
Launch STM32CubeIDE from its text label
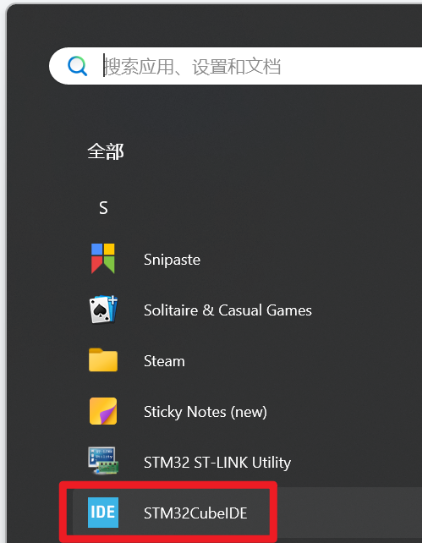point(196,513)
